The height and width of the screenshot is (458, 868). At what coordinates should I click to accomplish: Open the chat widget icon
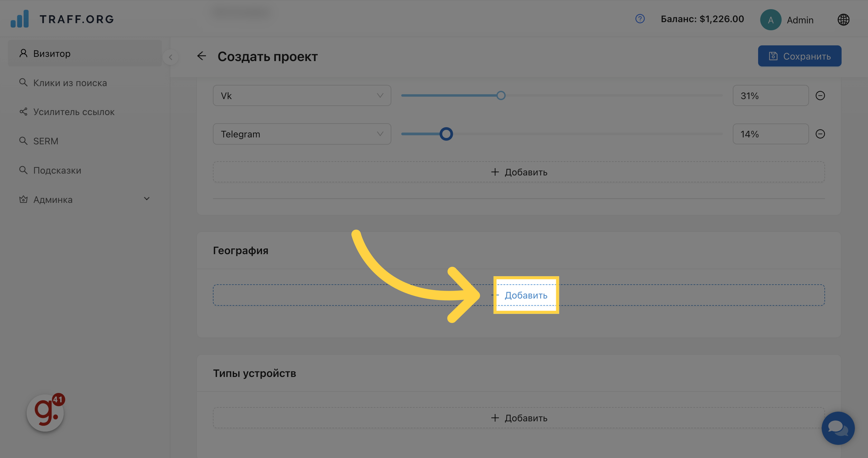pyautogui.click(x=838, y=428)
